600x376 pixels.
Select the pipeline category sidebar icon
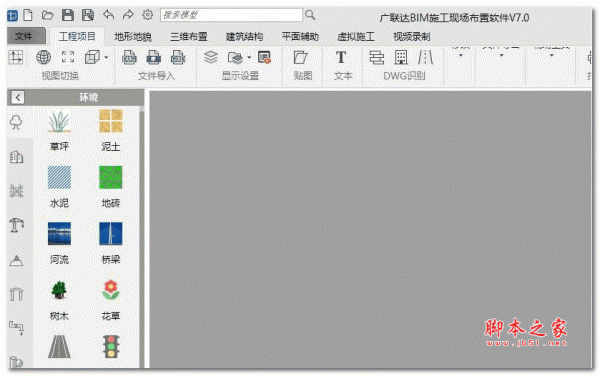16,327
